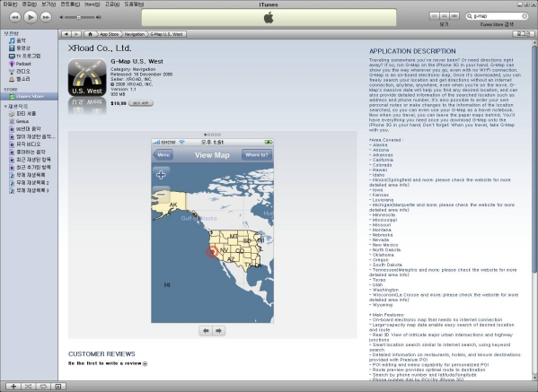Click the iPhone screenshot of View Map
Viewport: 538px width, 392px height.
[x=212, y=231]
